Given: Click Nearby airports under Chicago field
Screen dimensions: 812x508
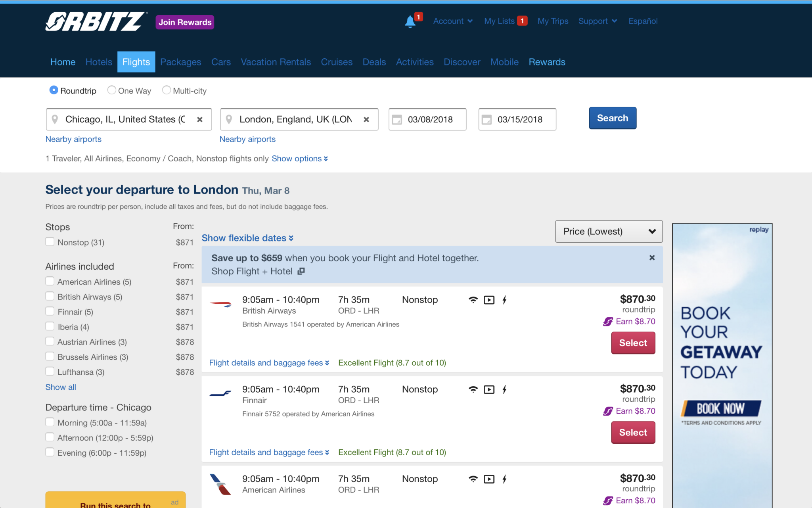Looking at the screenshot, I should 73,139.
